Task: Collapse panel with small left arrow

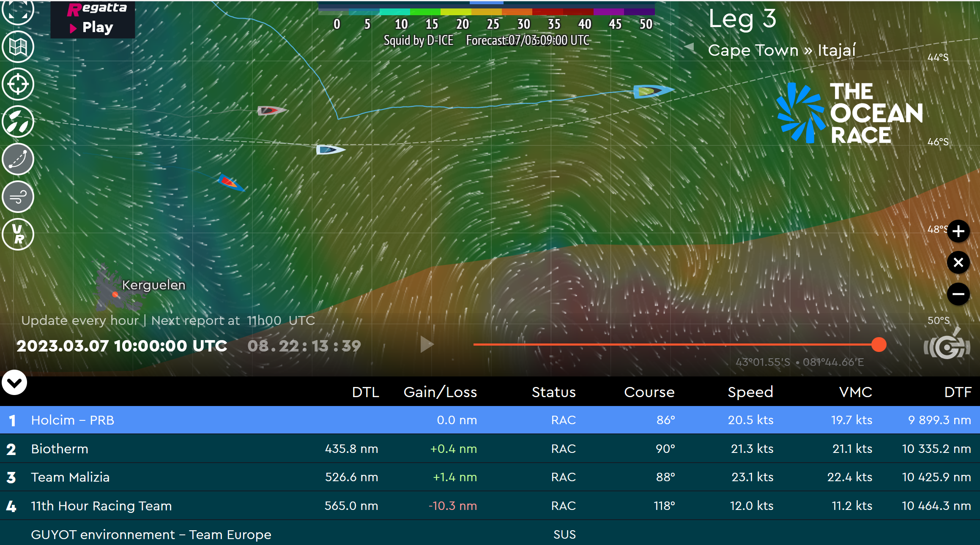Action: pos(689,47)
